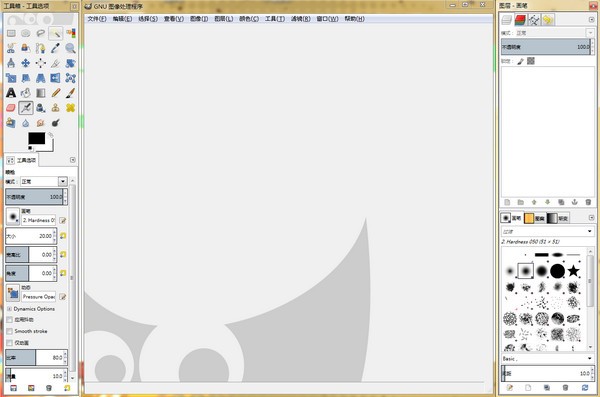Select the Cage Transform tool
Viewport: 600px width, 397px height.
(70, 78)
